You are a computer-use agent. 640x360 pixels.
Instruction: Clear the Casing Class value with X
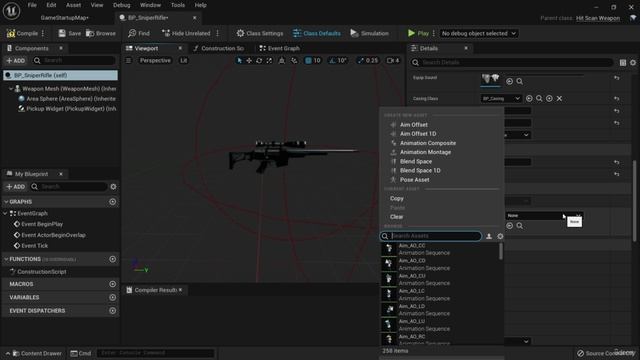point(560,98)
